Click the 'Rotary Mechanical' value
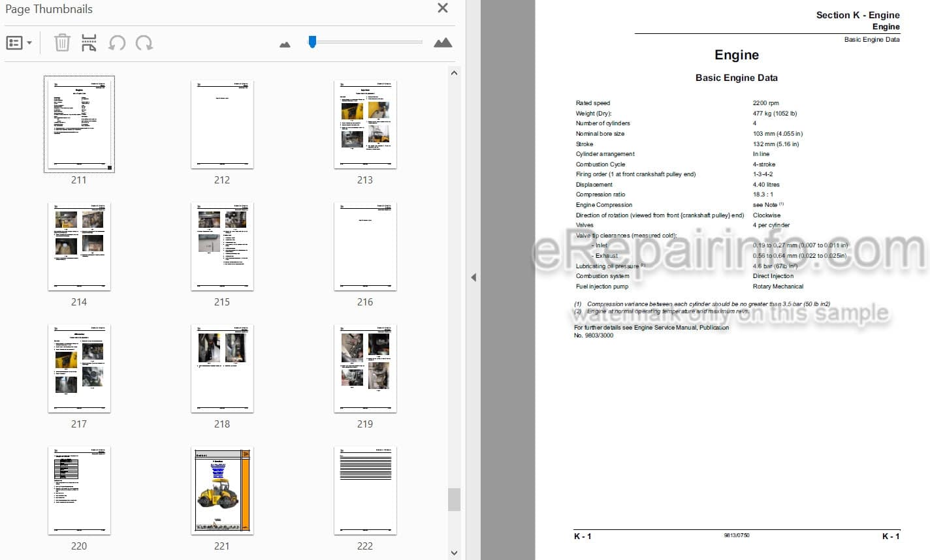The image size is (930, 560). click(x=778, y=287)
